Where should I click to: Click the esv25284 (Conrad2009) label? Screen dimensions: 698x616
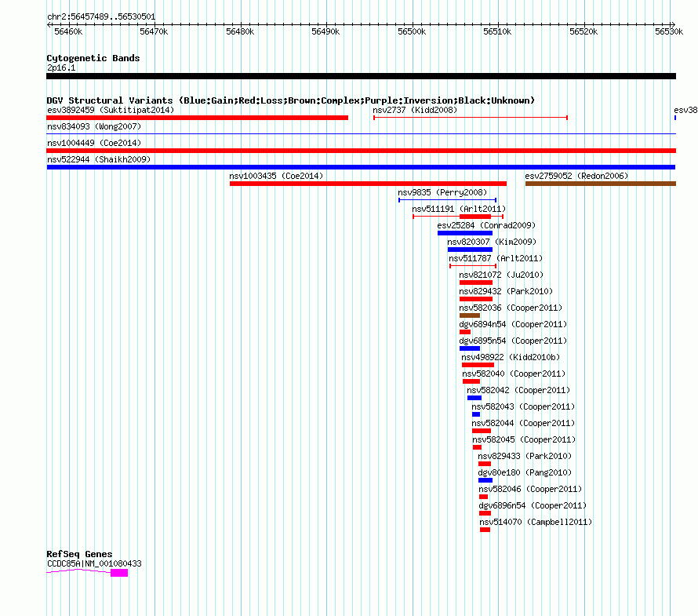click(486, 225)
